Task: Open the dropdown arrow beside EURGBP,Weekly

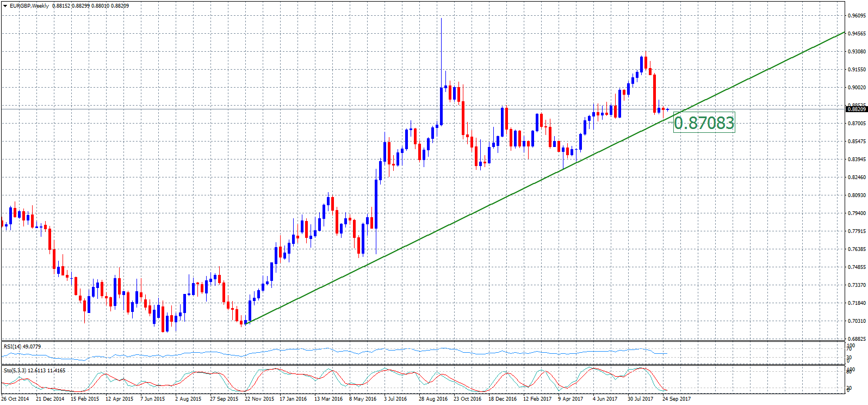Action: point(5,6)
